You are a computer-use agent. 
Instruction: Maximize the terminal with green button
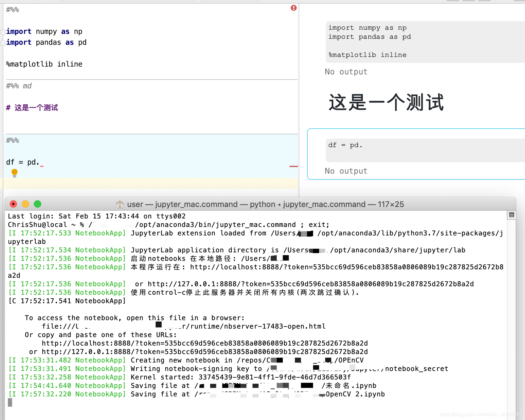tap(38, 204)
